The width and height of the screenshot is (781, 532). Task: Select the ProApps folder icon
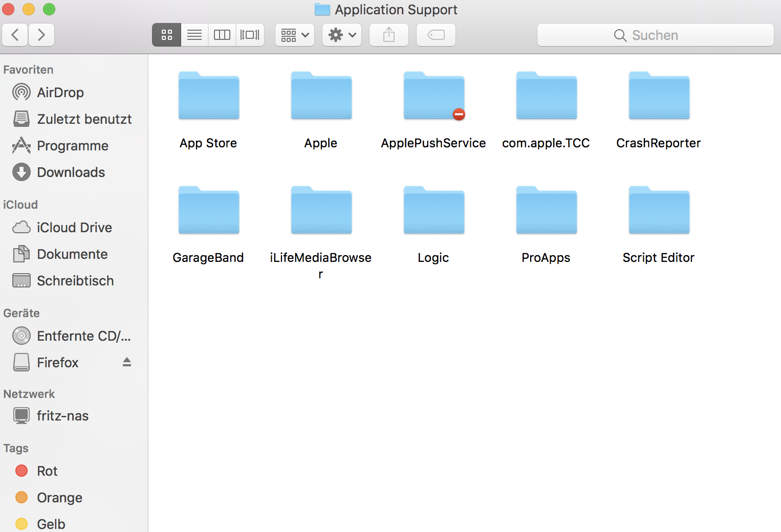[x=547, y=210]
